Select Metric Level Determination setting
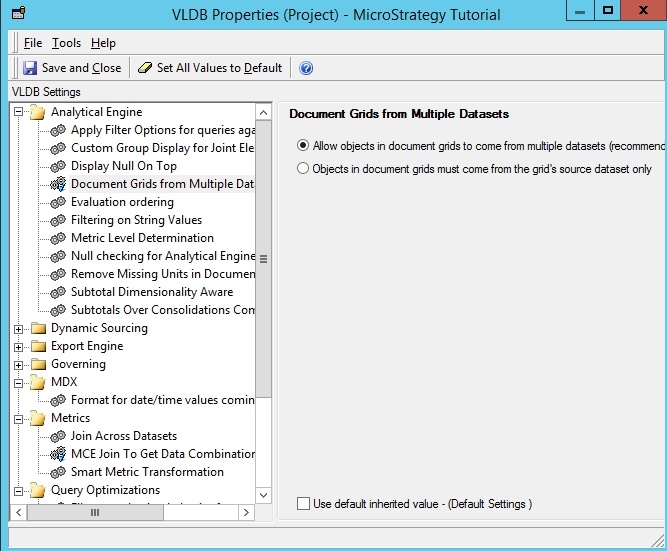Screen dimensions: 667x551 click(x=142, y=238)
